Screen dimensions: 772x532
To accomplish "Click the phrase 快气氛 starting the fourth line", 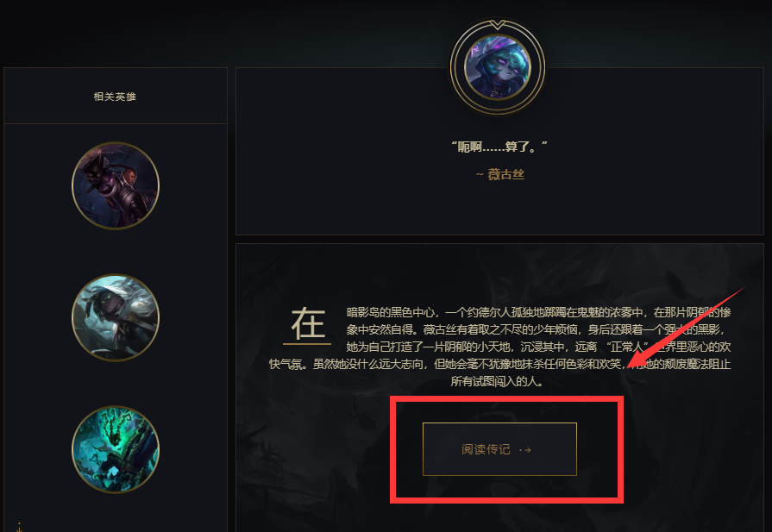I will (x=286, y=364).
